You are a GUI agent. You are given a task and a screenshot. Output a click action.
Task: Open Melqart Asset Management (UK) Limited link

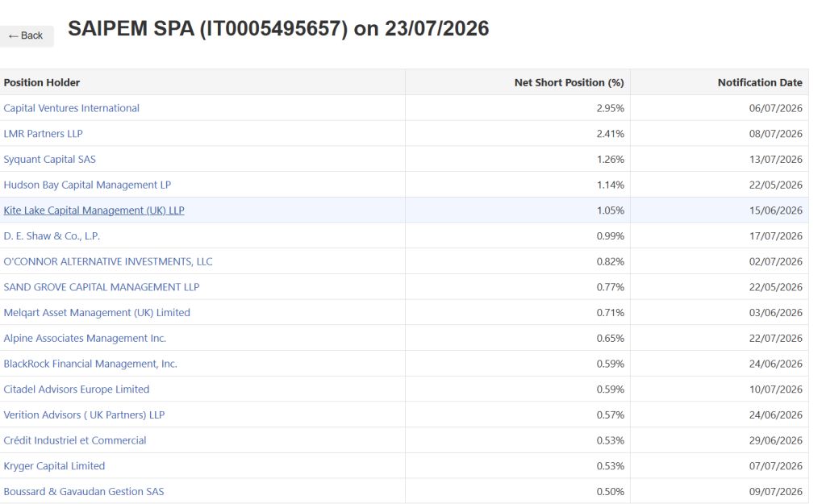pyautogui.click(x=97, y=313)
